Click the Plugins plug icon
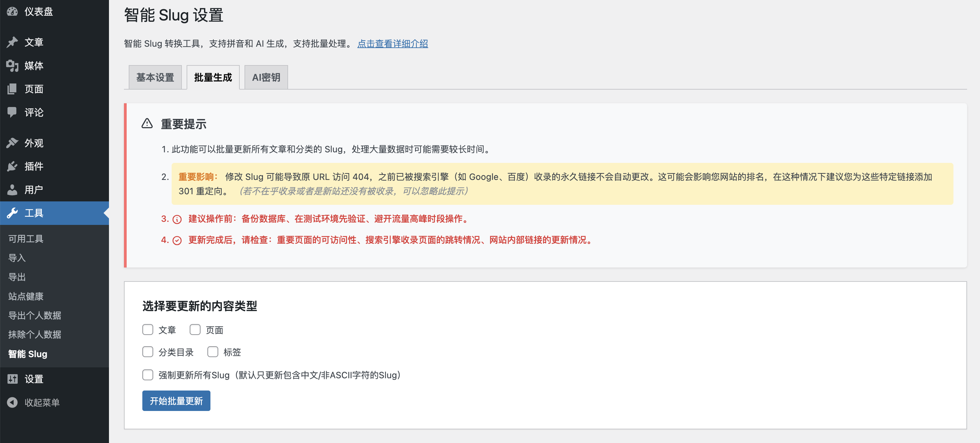Viewport: 980px width, 443px height. tap(12, 166)
